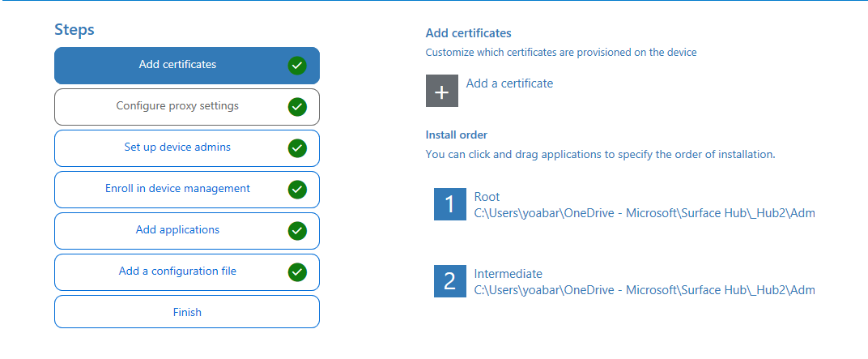Screen dimensions: 868x359
Task: Click the checkmark beside Configure proxy settings
Action: point(297,106)
